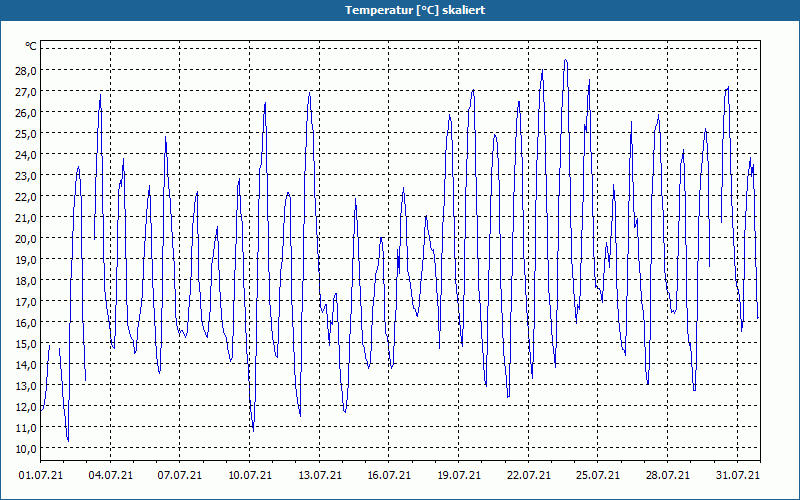Click the 26,0 y-axis label
The image size is (800, 500).
click(26, 113)
